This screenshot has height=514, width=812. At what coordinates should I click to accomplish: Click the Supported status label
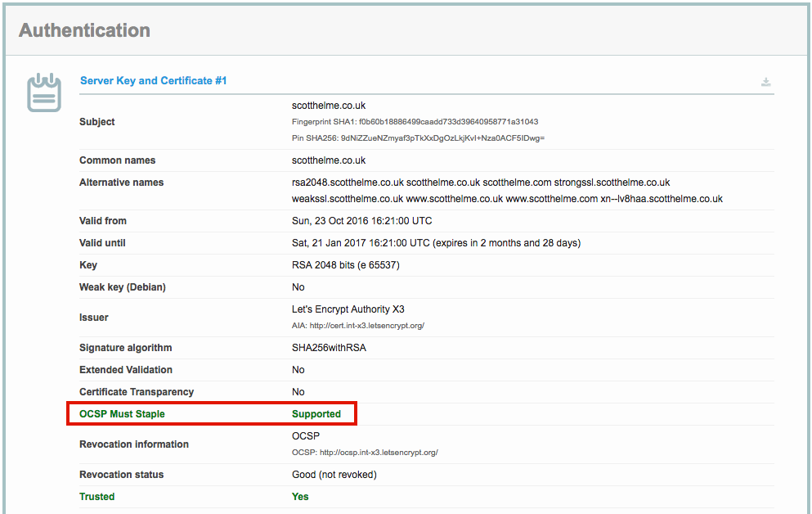click(x=318, y=413)
